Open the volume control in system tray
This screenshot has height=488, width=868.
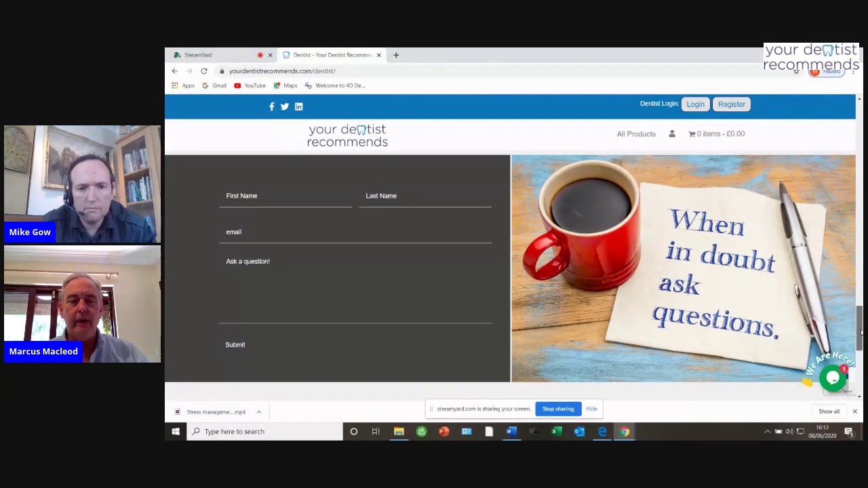click(x=789, y=431)
